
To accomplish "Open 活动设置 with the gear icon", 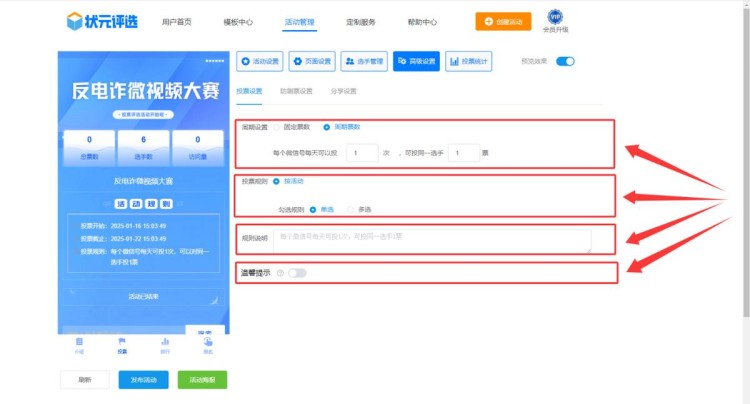I will (260, 62).
